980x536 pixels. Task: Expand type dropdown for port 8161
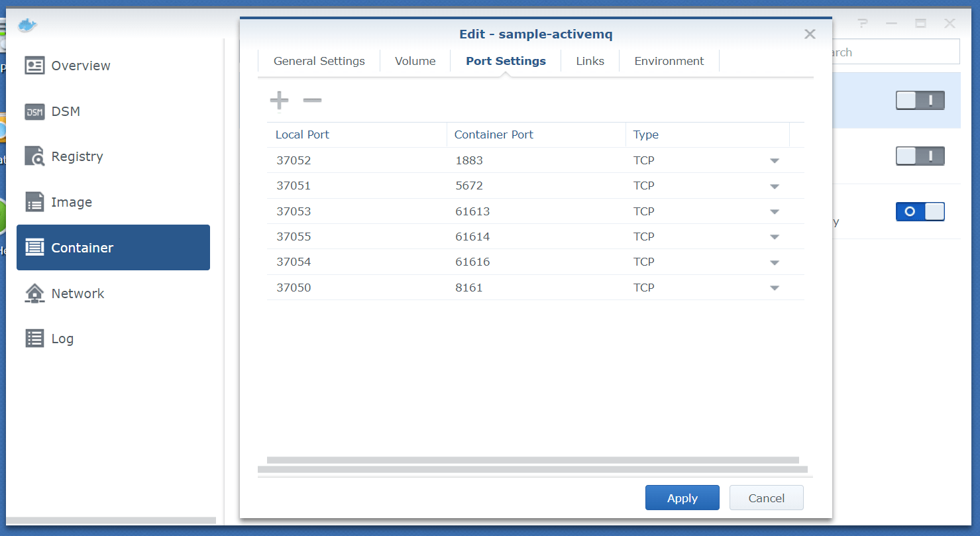pyautogui.click(x=774, y=288)
